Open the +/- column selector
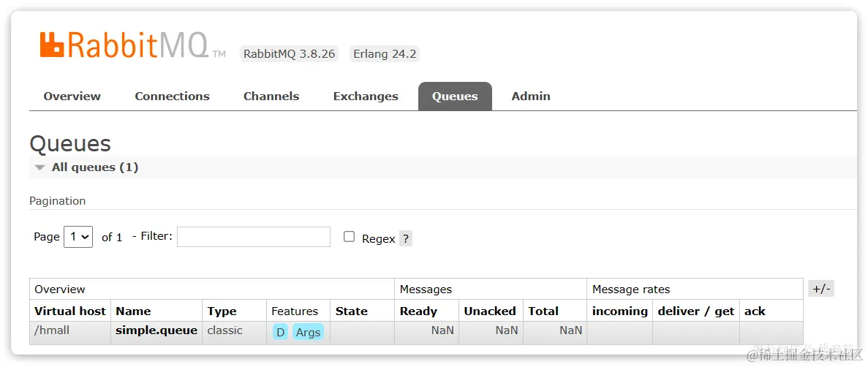Image resolution: width=868 pixels, height=367 pixels. [x=821, y=289]
